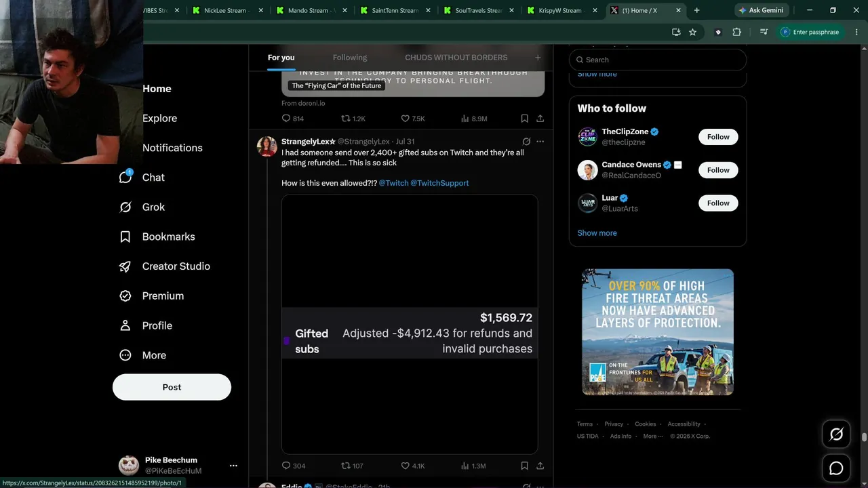868x488 pixels.
Task: Switch to the Mando Stream browser tab
Action: point(311,10)
